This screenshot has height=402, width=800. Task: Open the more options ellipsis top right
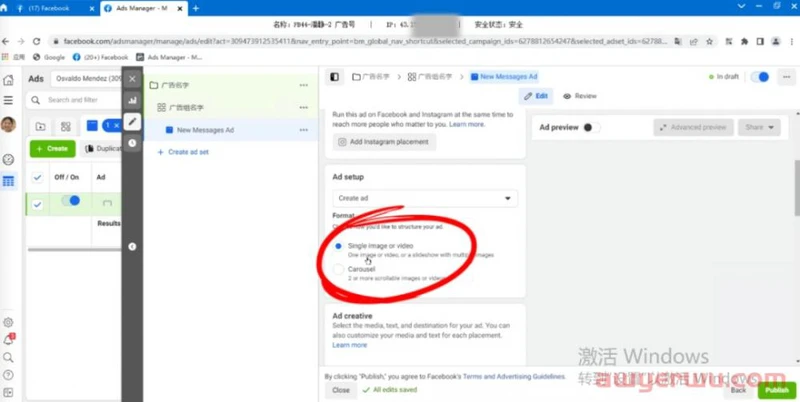coord(786,77)
